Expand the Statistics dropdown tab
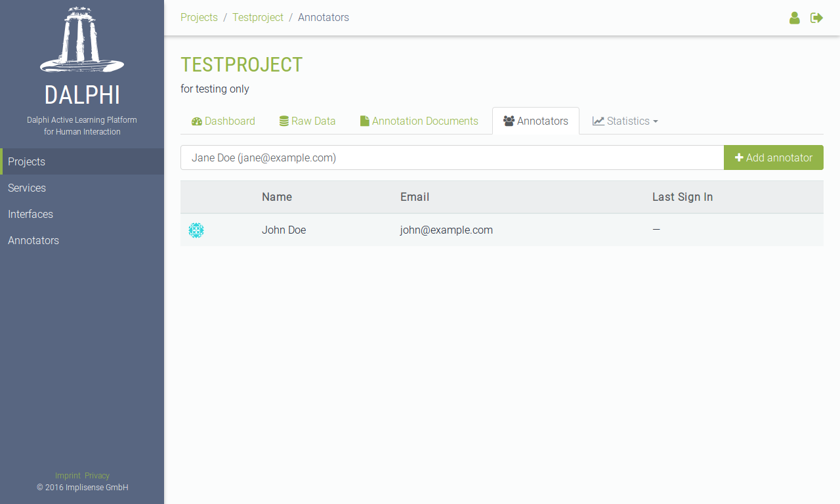840x504 pixels. coord(625,121)
